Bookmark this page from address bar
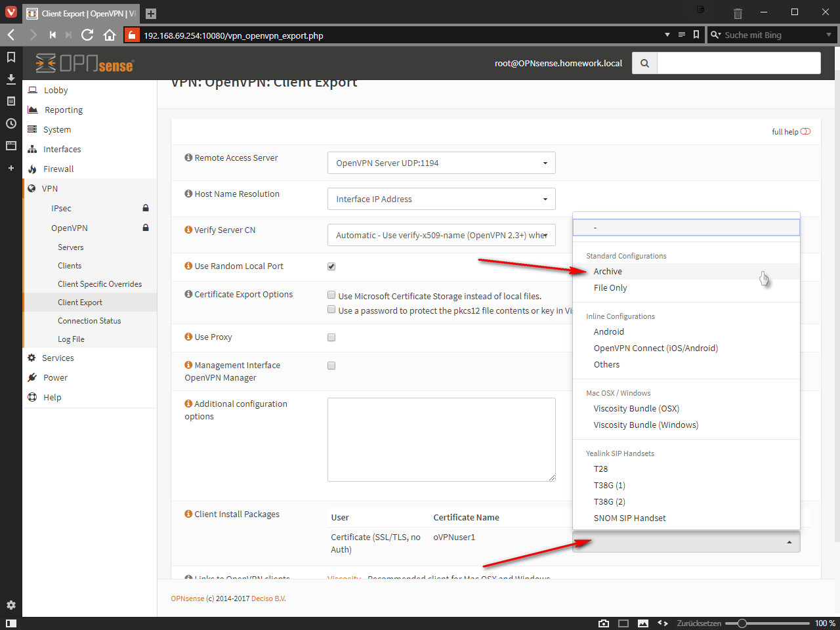840x630 pixels. [x=696, y=35]
